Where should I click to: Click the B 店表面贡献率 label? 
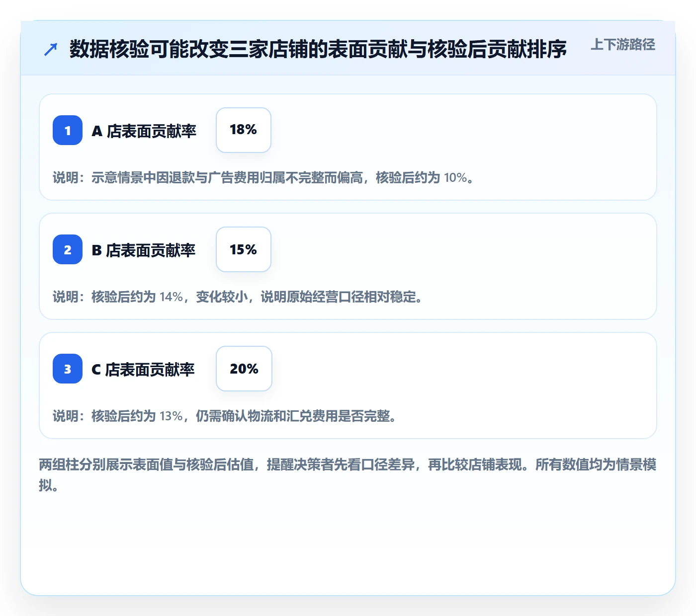[144, 250]
